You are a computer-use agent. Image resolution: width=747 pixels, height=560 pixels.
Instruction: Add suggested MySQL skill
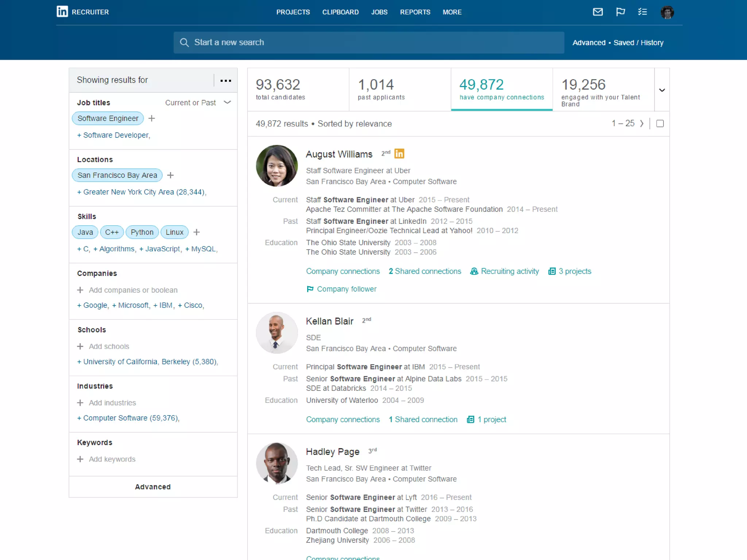201,249
